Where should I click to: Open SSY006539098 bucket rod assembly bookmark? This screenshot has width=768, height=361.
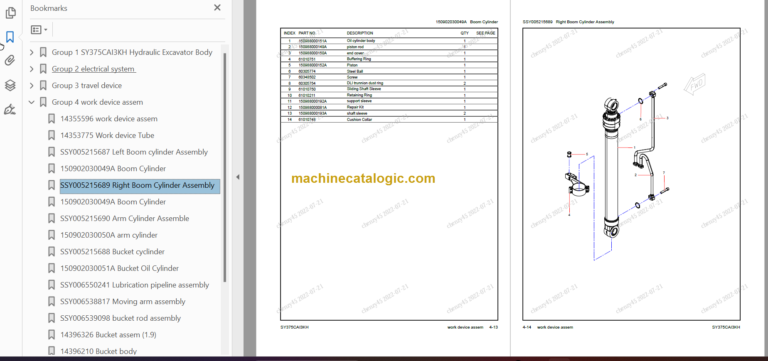(x=120, y=318)
